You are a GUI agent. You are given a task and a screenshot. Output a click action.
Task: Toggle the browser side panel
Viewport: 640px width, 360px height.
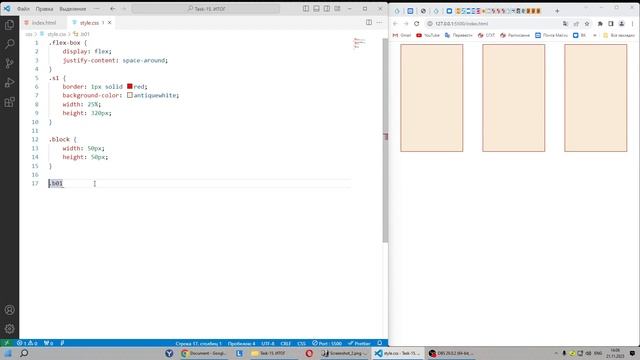click(x=611, y=24)
